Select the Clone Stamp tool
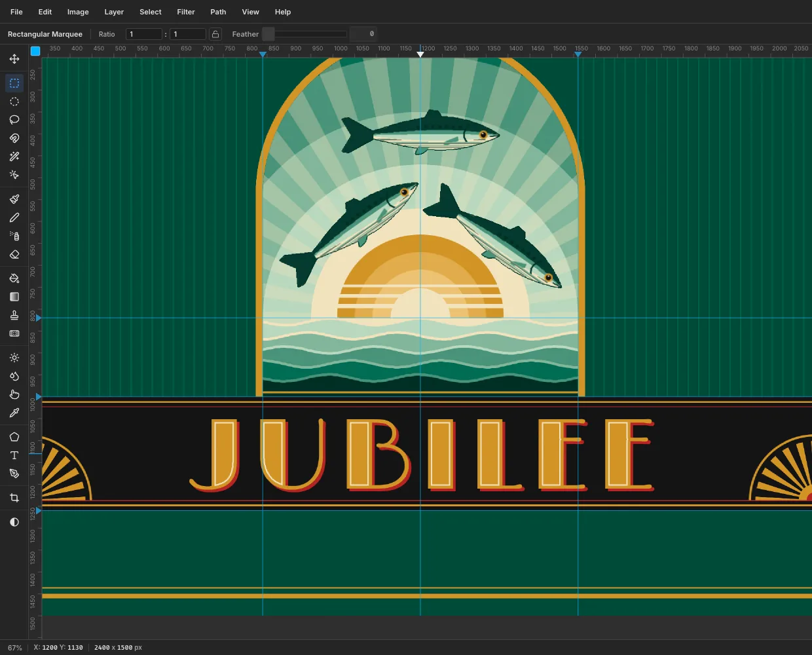Viewport: 812px width, 655px height. [x=14, y=315]
